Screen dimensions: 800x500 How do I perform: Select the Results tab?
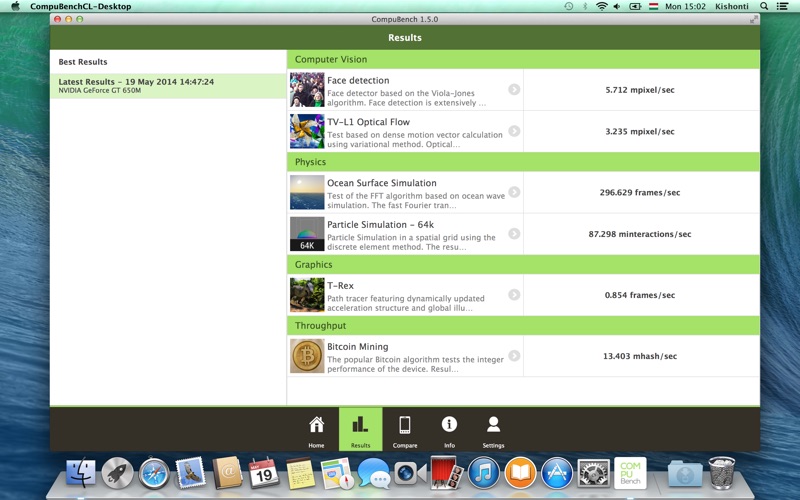pos(360,430)
